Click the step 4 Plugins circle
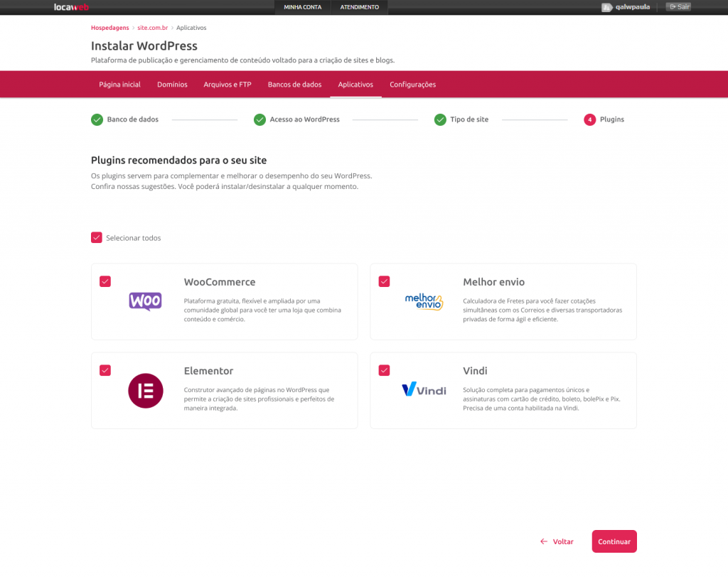The image size is (728, 579). (589, 119)
